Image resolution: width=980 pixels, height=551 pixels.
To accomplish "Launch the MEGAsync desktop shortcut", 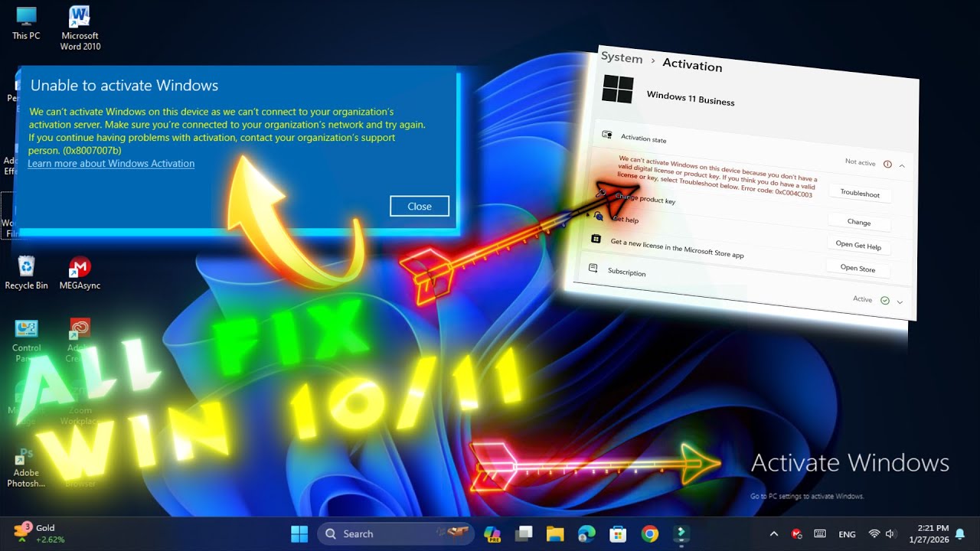I will click(x=80, y=273).
